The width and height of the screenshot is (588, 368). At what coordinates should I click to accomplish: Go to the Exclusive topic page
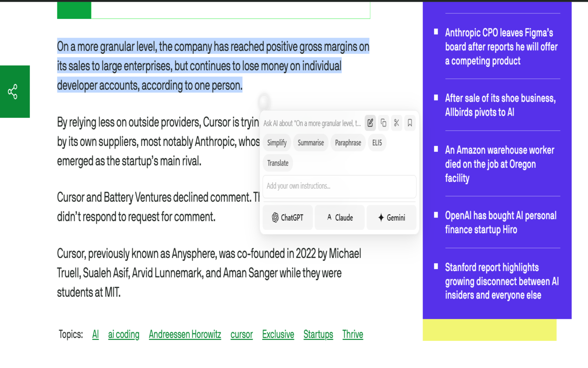pos(278,334)
